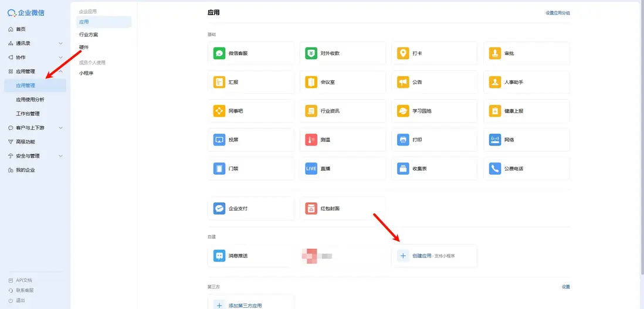
Task: Open the 收集表 app icon
Action: [x=404, y=169]
